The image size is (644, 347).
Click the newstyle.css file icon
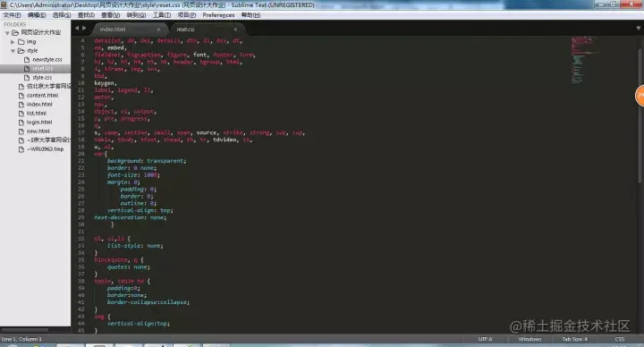(x=27, y=60)
